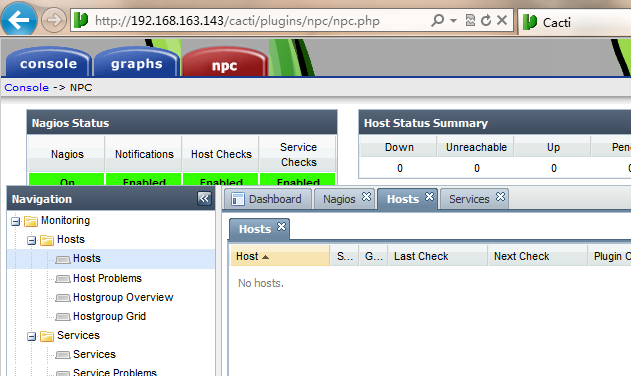Click the Unreachable count header
The width and height of the screenshot is (631, 376).
click(x=476, y=147)
